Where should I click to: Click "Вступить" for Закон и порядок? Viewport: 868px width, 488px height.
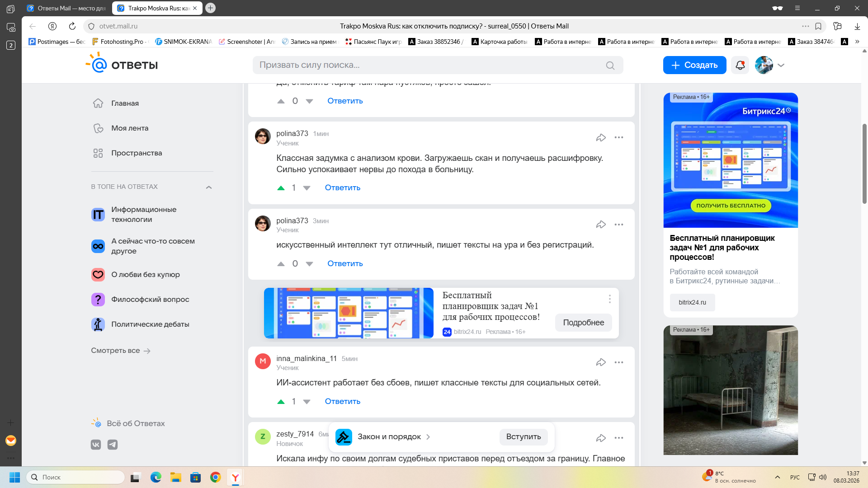point(523,436)
